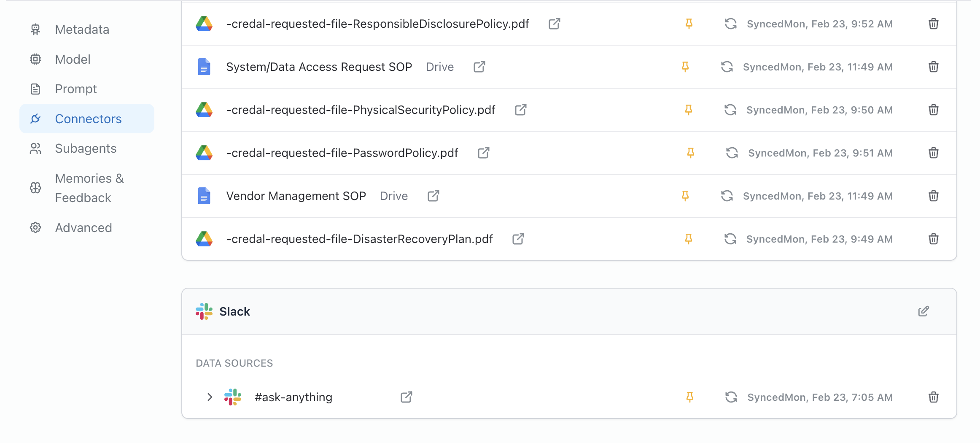Image resolution: width=980 pixels, height=443 pixels.
Task: Click the sync icon for DisasterRecoveryPlan.pdf
Action: 730,239
